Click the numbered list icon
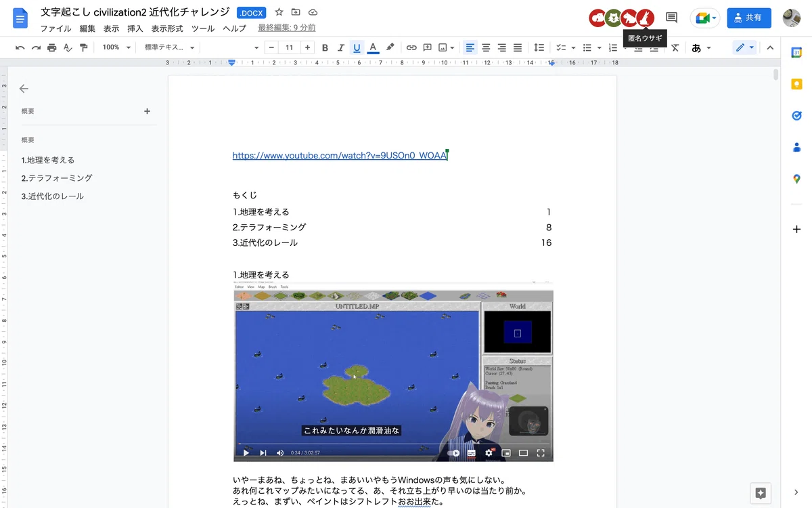This screenshot has width=812, height=508. tap(613, 47)
